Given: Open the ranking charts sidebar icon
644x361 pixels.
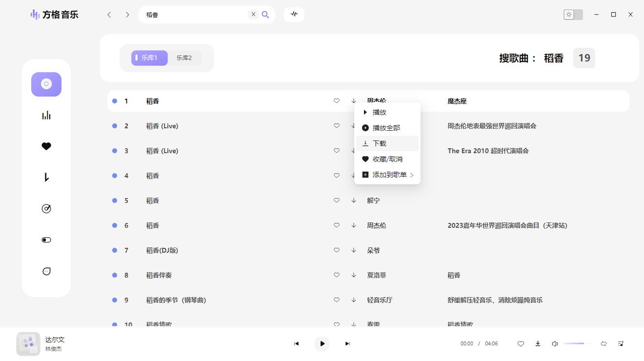Looking at the screenshot, I should (x=46, y=116).
